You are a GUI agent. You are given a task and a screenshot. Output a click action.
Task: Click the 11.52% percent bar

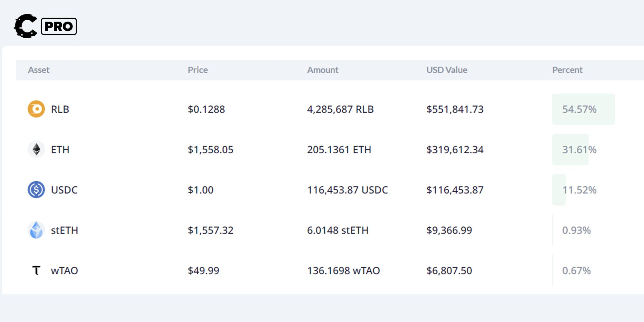pos(559,190)
